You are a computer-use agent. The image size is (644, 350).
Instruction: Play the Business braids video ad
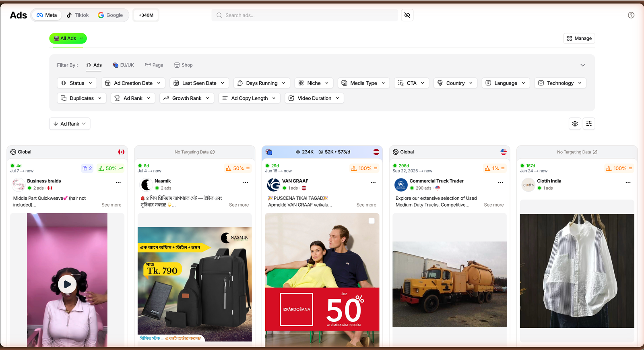pos(67,284)
